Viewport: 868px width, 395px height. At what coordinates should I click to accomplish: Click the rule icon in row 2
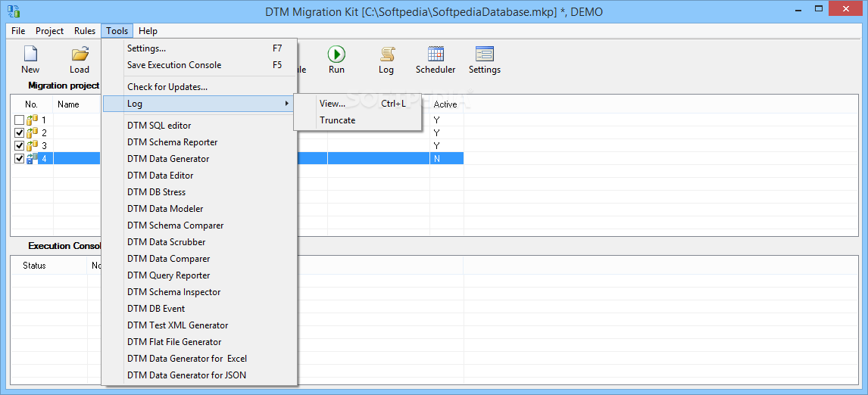pos(33,132)
